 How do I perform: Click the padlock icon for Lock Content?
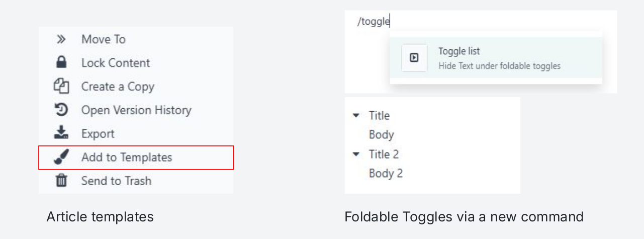point(61,63)
